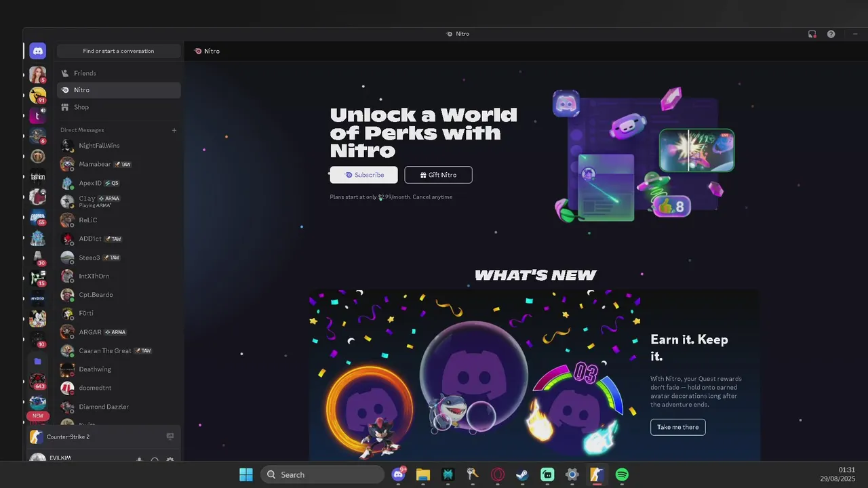The height and width of the screenshot is (488, 868).
Task: Open Opera GX browser from the taskbar
Action: pyautogui.click(x=498, y=474)
